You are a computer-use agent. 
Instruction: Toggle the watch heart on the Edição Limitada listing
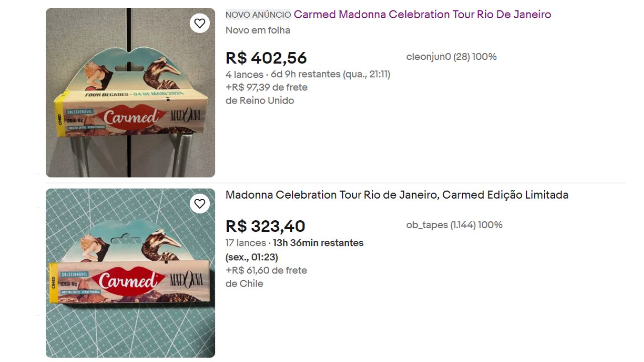coord(200,204)
